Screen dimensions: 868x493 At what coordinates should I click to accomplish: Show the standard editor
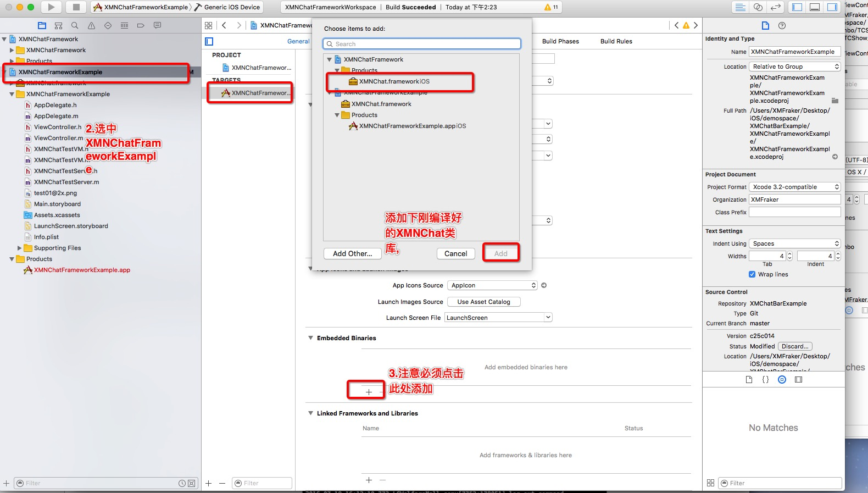point(741,7)
